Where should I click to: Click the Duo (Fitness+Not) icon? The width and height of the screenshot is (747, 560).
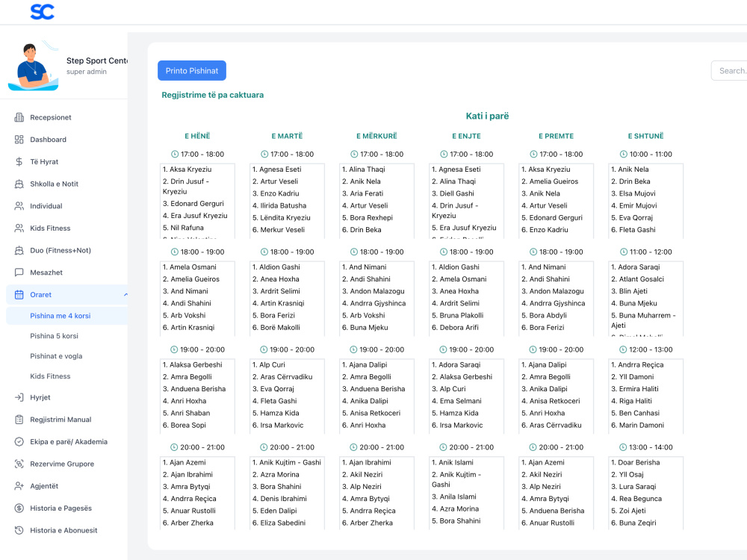pyautogui.click(x=19, y=250)
